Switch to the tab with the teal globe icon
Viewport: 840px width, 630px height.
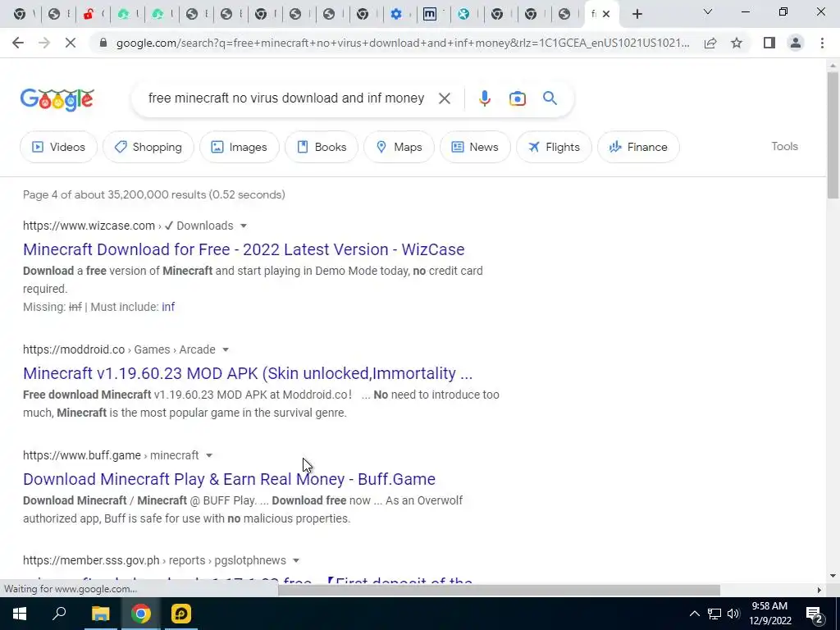tap(464, 15)
